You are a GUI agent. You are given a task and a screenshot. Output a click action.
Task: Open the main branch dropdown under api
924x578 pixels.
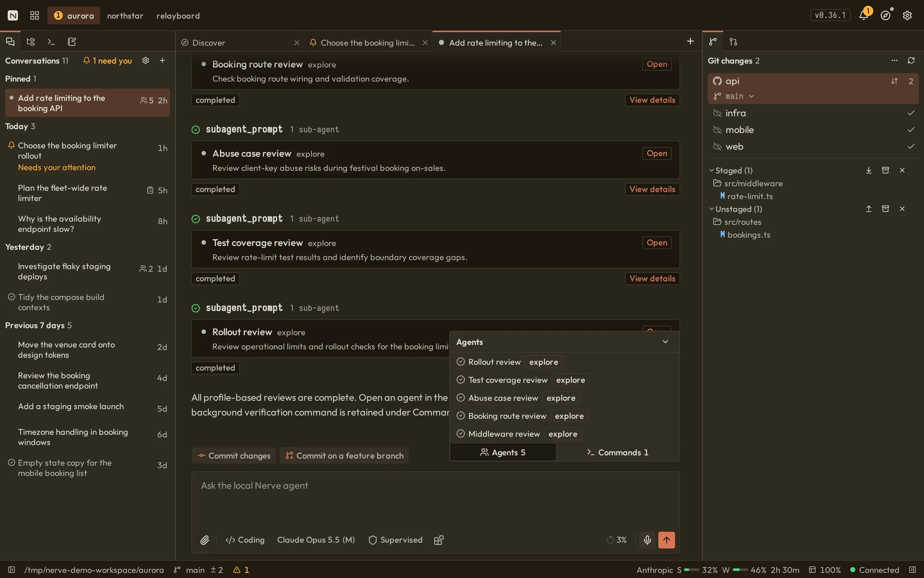(x=734, y=96)
